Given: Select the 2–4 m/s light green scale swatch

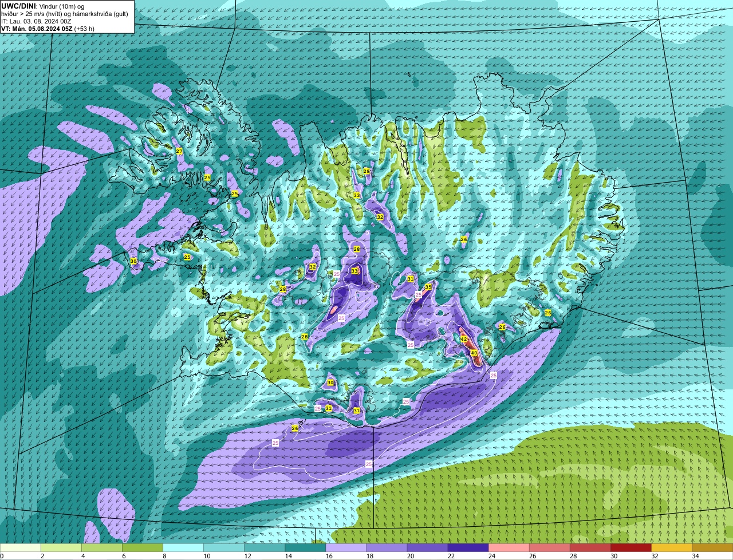Looking at the screenshot, I should pyautogui.click(x=61, y=547).
